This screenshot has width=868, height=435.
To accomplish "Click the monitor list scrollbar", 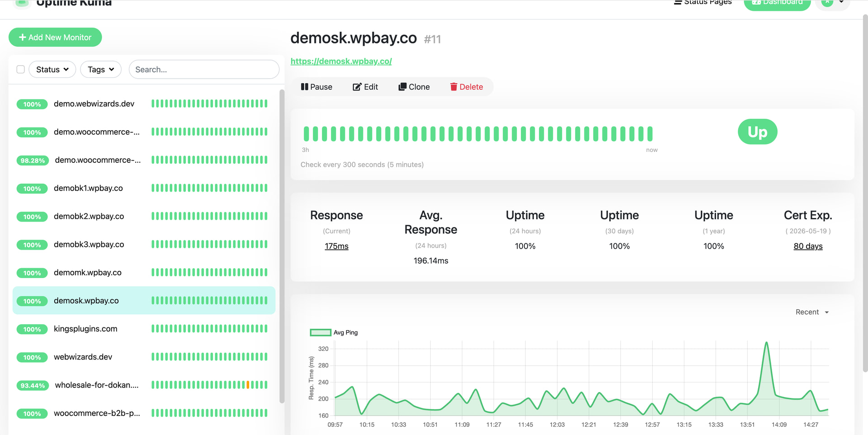I will click(x=282, y=244).
